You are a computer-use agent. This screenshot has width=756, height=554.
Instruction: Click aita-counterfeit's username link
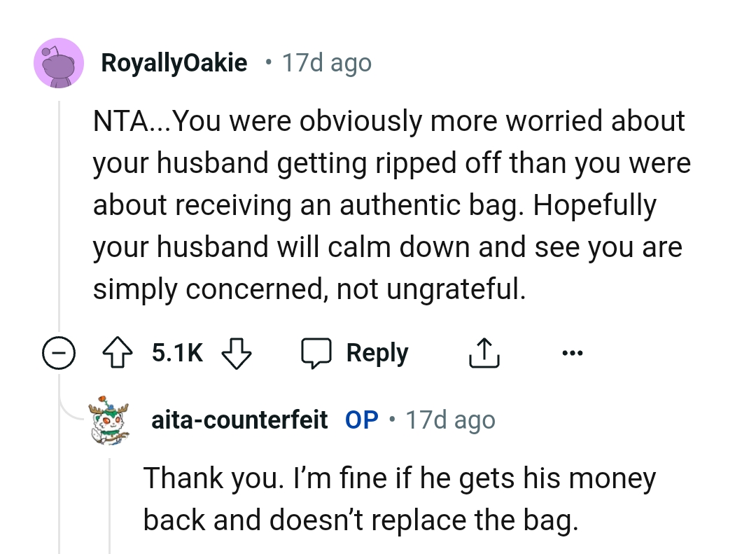click(x=239, y=420)
